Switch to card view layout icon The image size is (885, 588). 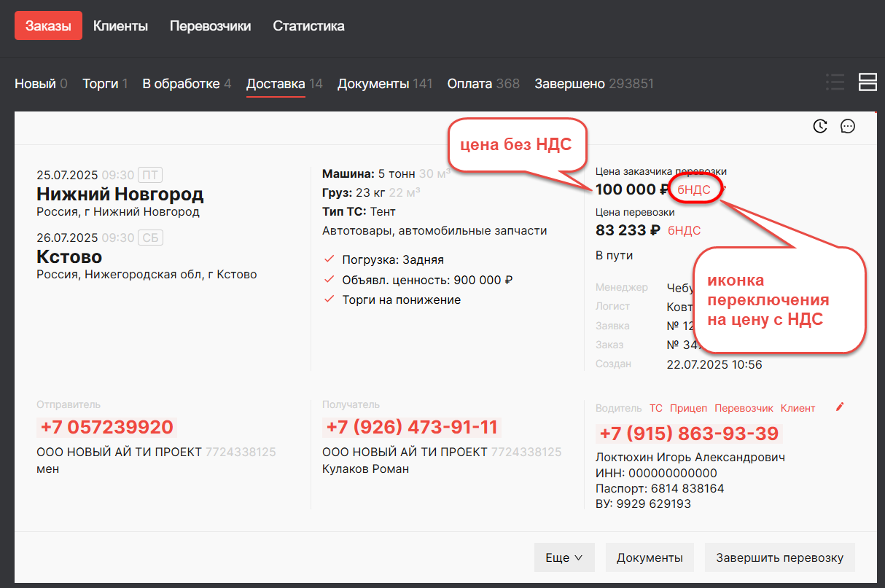tap(868, 82)
